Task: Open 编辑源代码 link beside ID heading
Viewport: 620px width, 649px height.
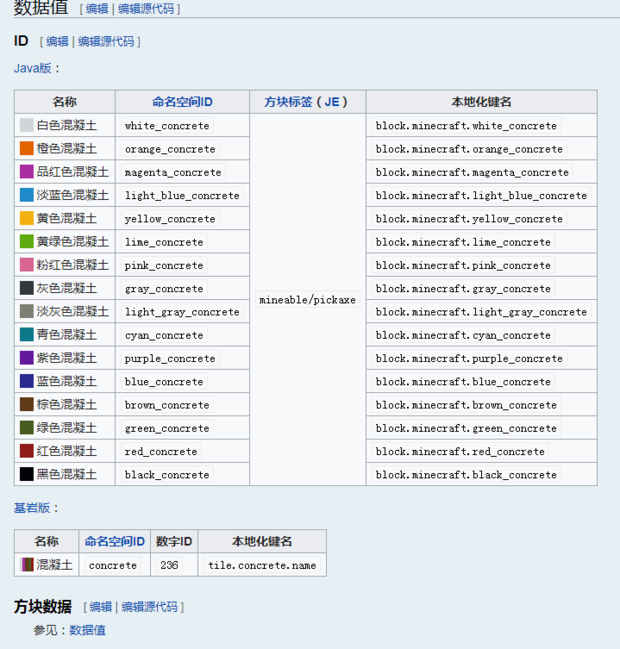Action: coord(106,41)
